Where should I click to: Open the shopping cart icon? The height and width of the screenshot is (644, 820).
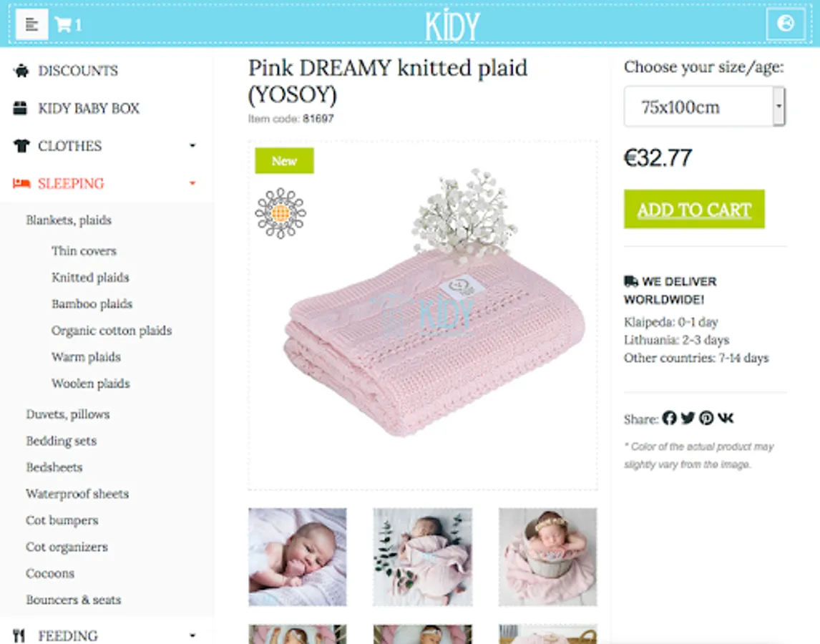(63, 24)
